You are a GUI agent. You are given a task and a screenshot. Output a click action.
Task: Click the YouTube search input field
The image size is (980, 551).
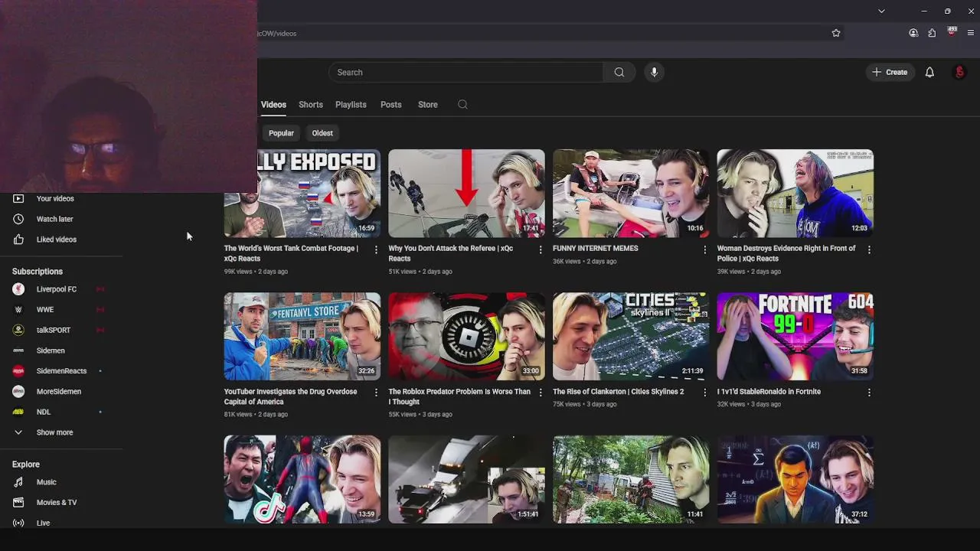pyautogui.click(x=465, y=72)
